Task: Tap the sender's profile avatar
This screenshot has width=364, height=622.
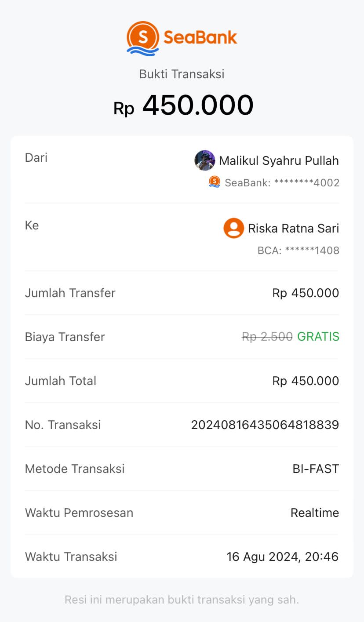Action: click(x=204, y=160)
